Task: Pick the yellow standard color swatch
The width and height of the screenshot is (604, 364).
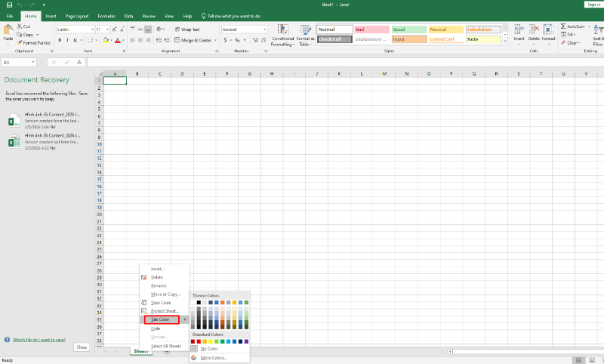Action: tap(211, 341)
